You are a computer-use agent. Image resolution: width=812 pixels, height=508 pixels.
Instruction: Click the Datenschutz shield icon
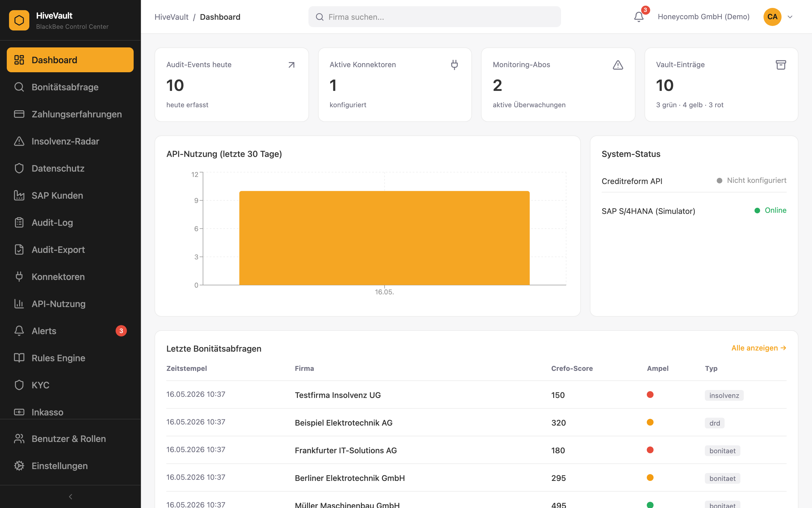point(19,168)
